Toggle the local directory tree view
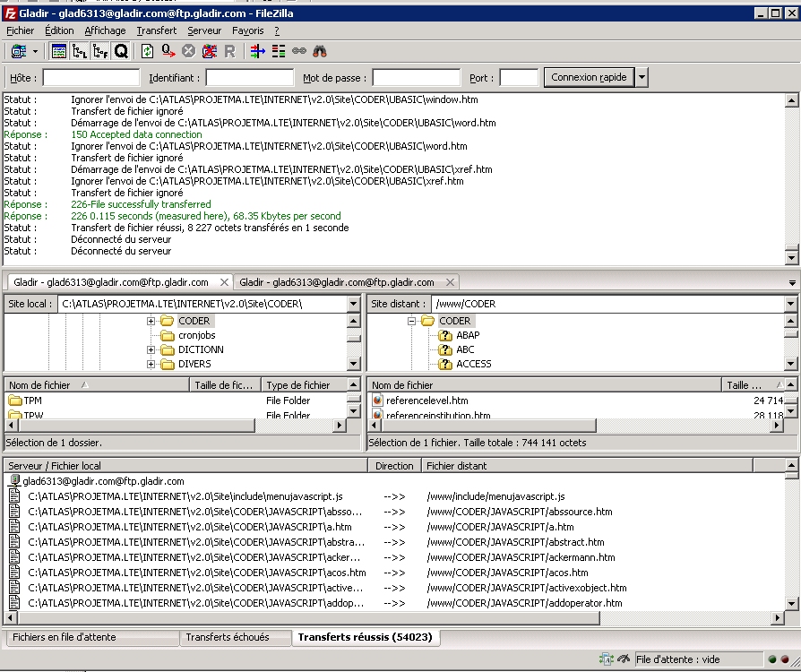The width and height of the screenshot is (801, 672). click(x=80, y=52)
